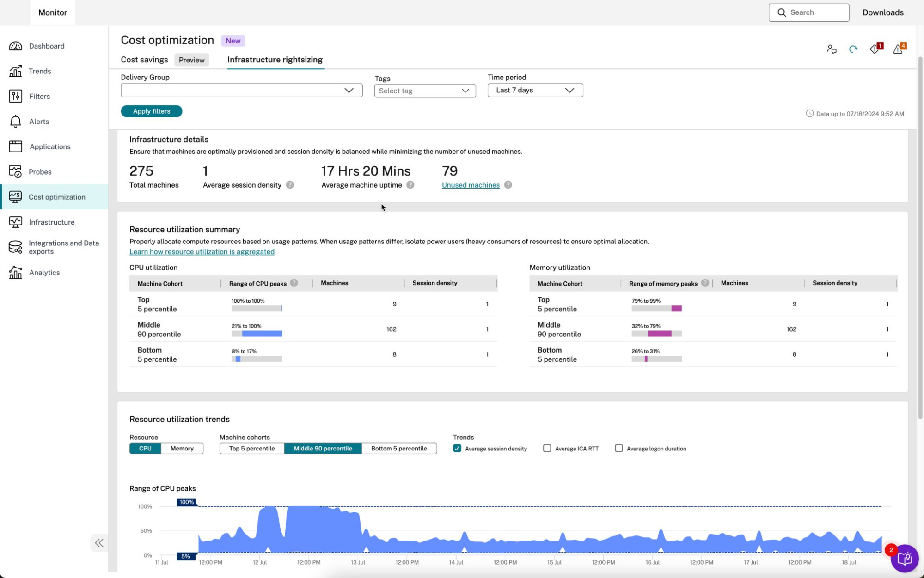Open the warning alerts icon with badge 4
The image size is (924, 578).
click(x=899, y=49)
